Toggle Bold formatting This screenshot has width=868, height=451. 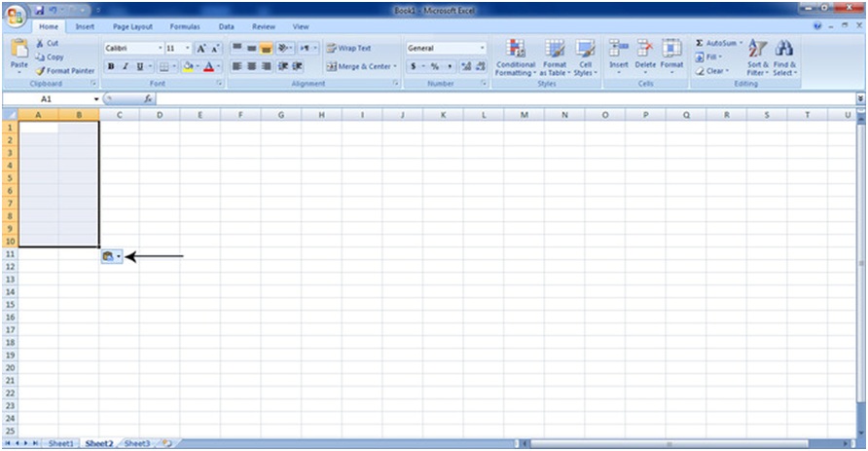click(x=111, y=66)
